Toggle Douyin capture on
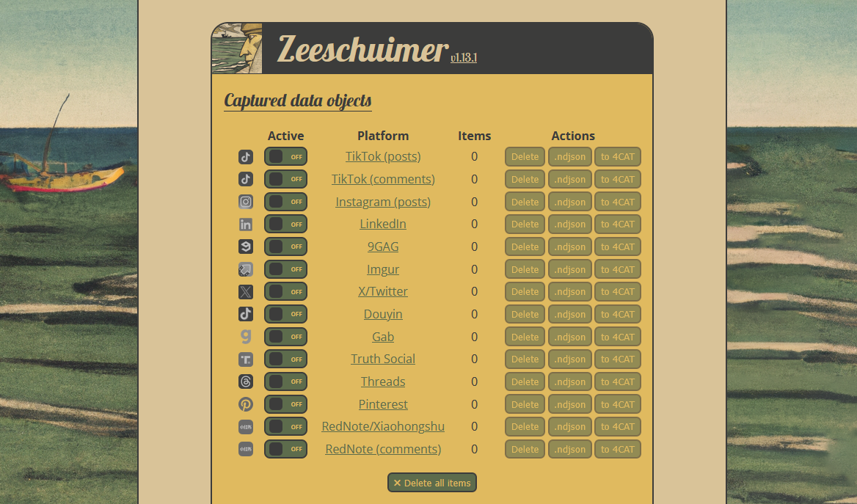This screenshot has height=504, width=857. tap(285, 314)
